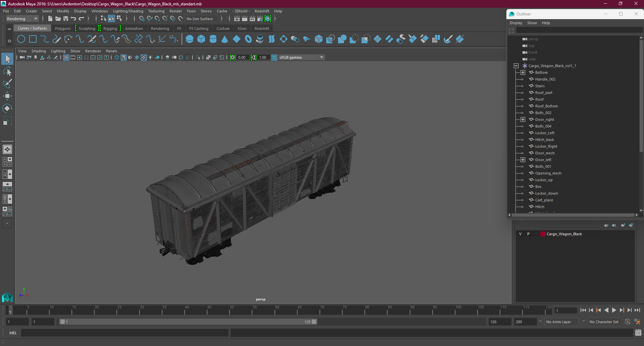Open script editor icon at bottom right
This screenshot has width=644, height=346.
[638, 333]
